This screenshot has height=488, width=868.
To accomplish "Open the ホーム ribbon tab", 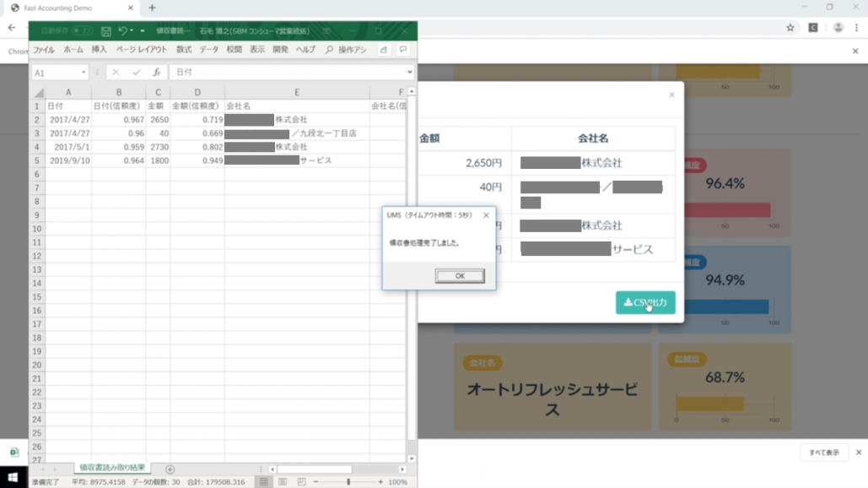I will click(x=73, y=50).
